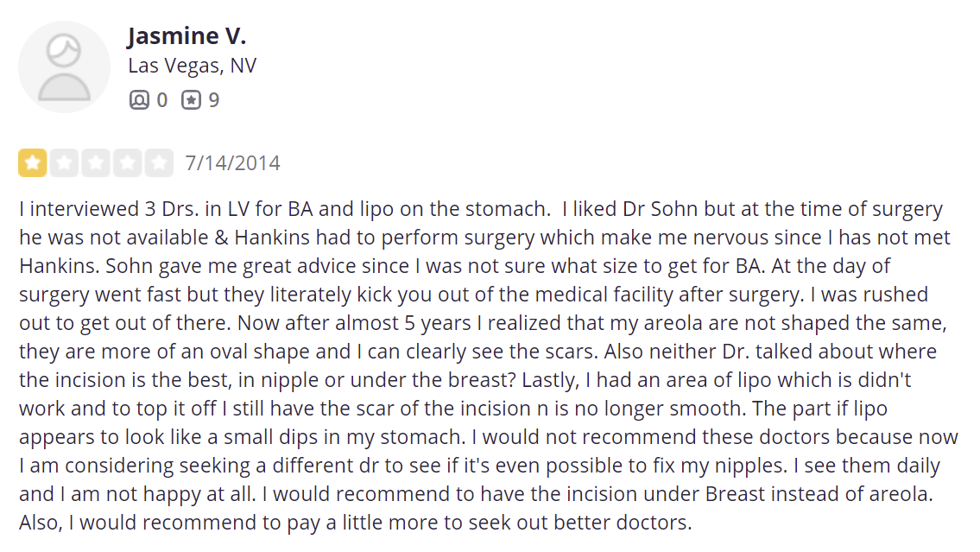
Task: Select the second gray rating star
Action: (x=64, y=163)
